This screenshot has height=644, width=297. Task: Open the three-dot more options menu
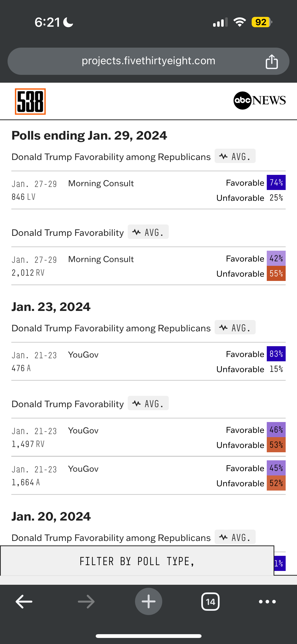(x=267, y=602)
